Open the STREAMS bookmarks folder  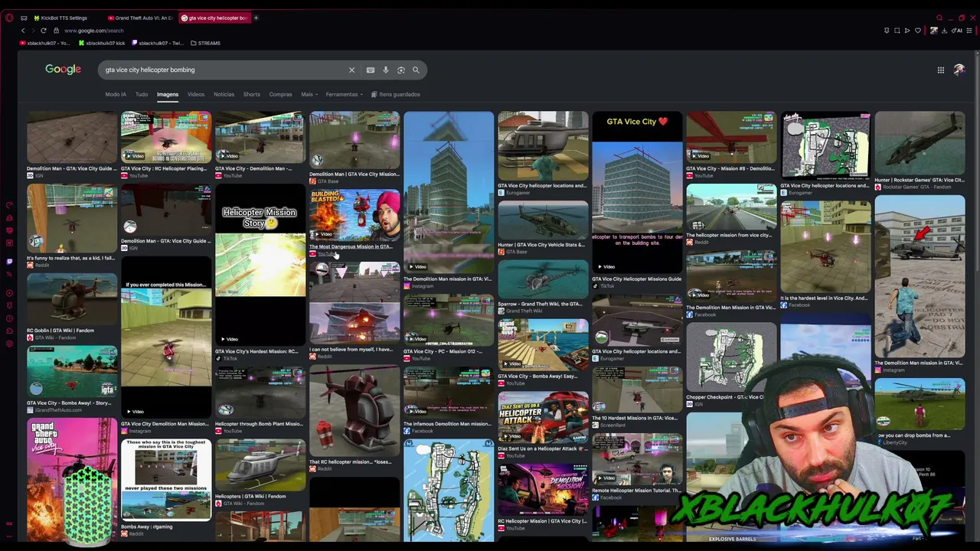(x=205, y=43)
